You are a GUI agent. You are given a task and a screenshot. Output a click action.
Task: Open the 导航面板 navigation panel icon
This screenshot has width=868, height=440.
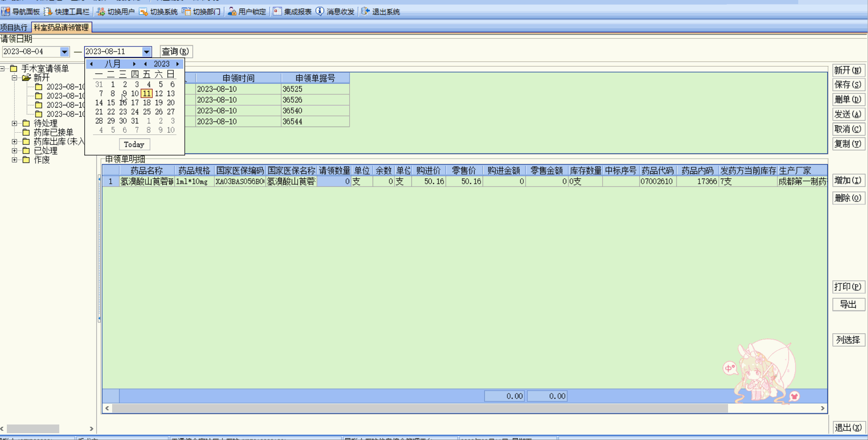[5, 11]
